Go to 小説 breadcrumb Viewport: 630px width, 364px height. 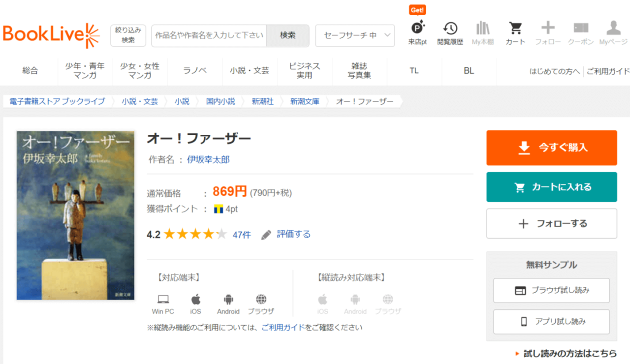click(x=182, y=101)
